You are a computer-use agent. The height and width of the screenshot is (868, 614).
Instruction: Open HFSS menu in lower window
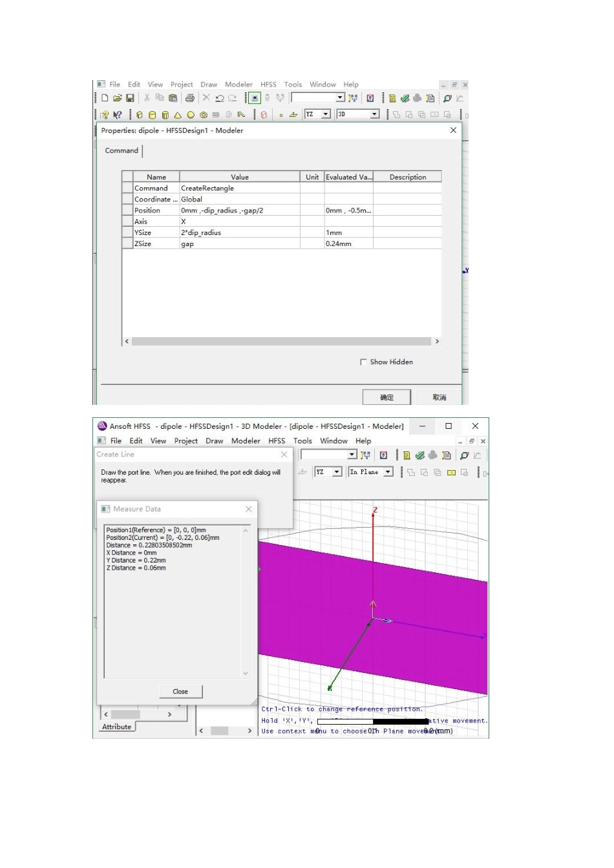pos(277,441)
